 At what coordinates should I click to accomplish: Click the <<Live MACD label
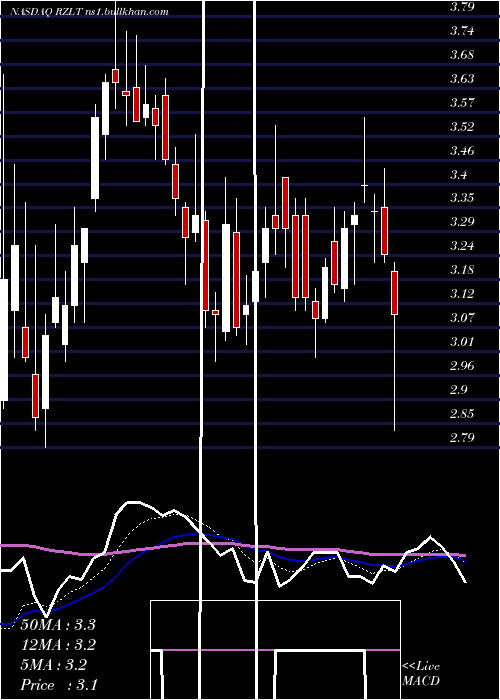(x=421, y=673)
